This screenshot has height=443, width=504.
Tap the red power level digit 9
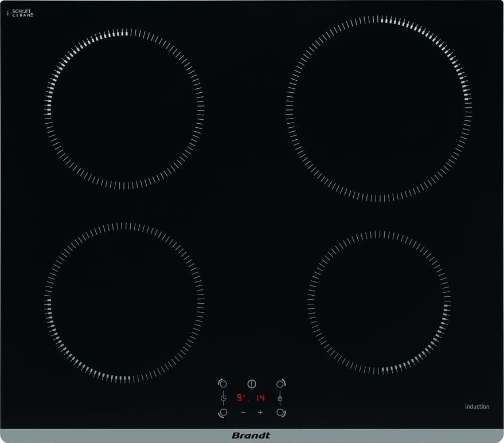tap(240, 398)
